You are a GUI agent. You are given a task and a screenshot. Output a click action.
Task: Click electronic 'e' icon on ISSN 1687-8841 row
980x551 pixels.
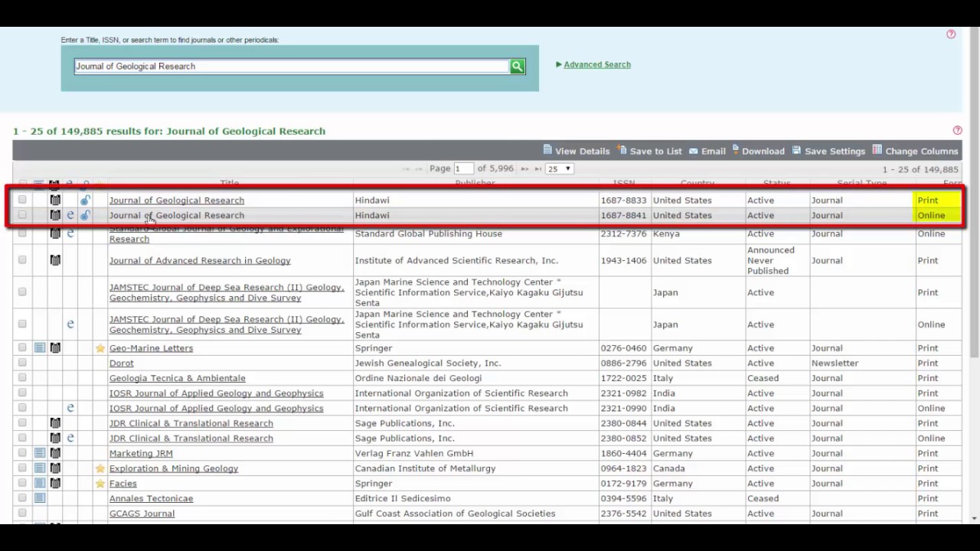[70, 216]
